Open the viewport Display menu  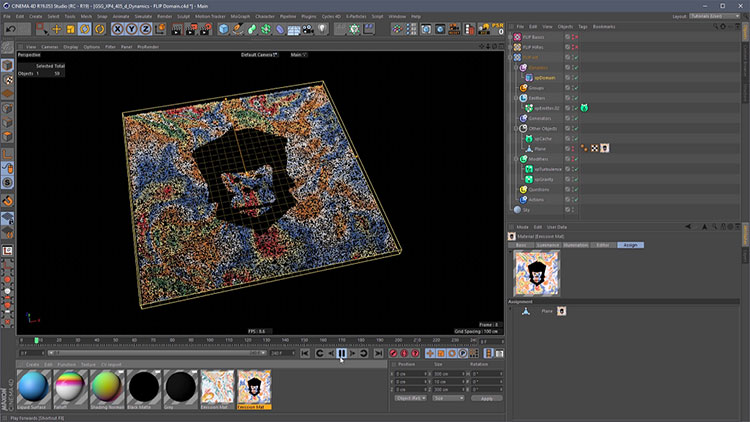click(x=70, y=47)
